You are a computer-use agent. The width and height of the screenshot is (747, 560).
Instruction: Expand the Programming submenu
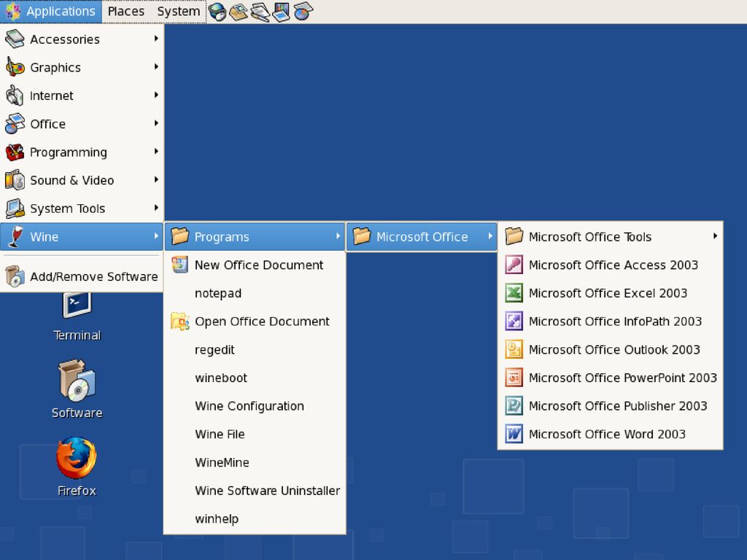(x=82, y=152)
